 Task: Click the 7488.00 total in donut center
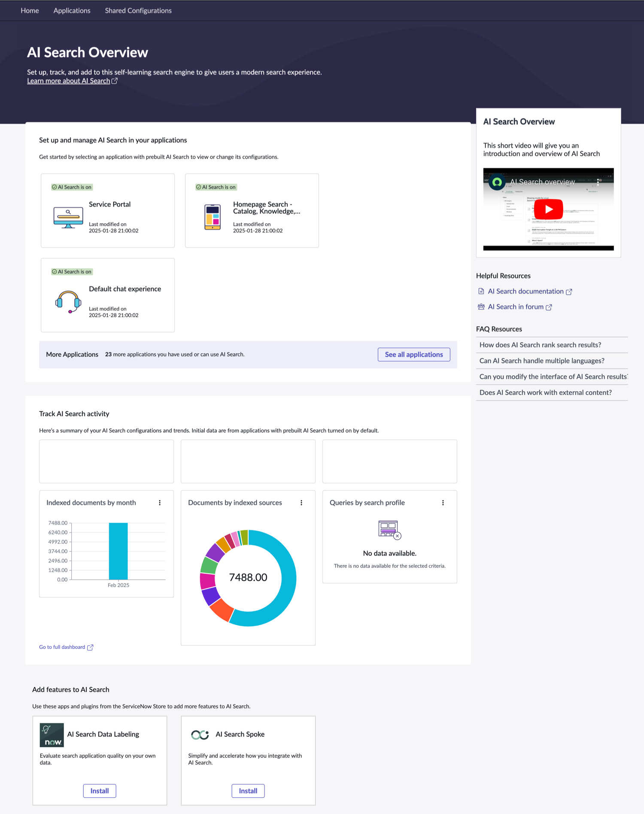(248, 577)
